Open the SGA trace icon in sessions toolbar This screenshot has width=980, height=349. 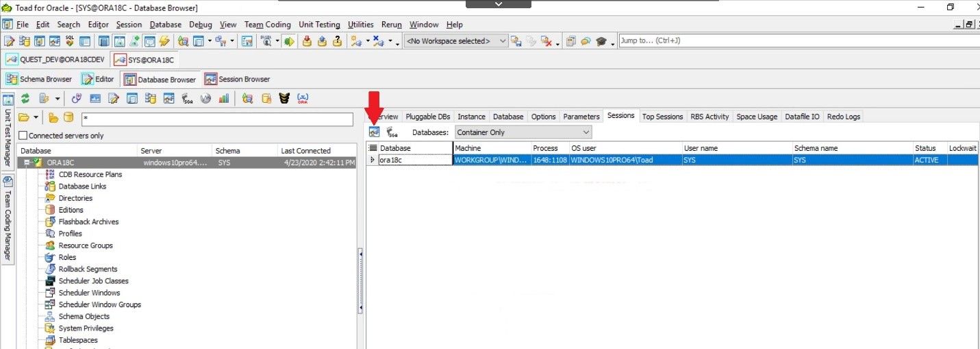click(393, 132)
